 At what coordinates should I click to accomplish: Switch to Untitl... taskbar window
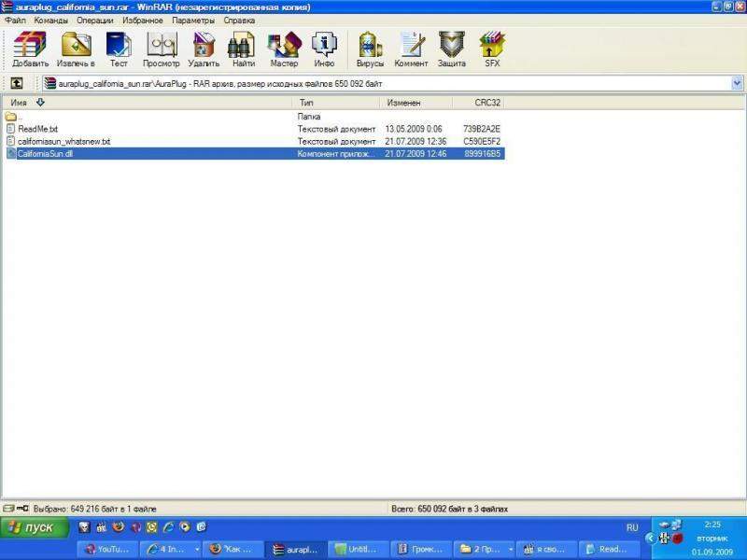[x=359, y=550]
